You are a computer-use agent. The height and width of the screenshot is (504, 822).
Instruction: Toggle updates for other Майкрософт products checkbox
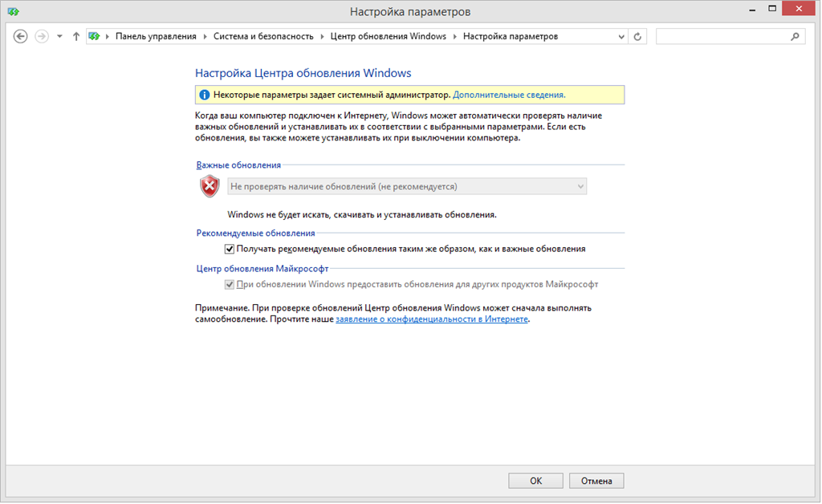[x=230, y=284]
